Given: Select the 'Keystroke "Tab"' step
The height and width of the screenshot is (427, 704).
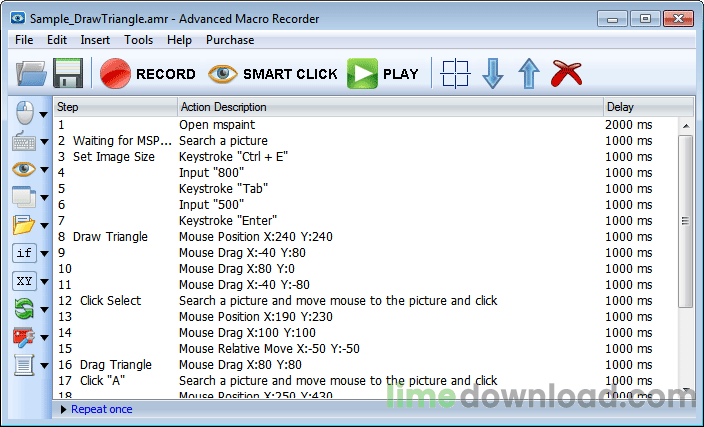Looking at the screenshot, I should coord(365,189).
